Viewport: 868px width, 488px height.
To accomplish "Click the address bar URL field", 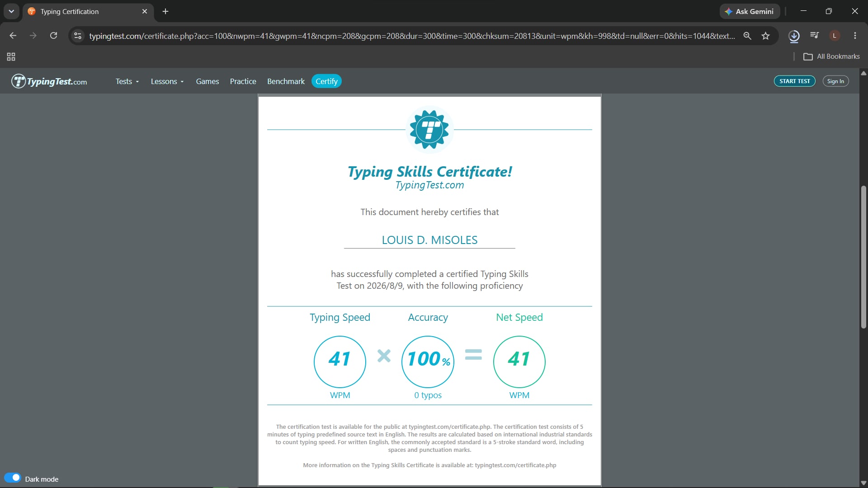I will (411, 36).
